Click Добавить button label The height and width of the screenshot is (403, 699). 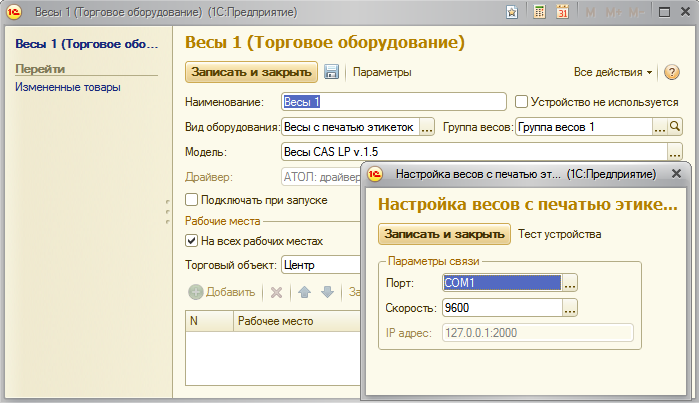tap(230, 292)
